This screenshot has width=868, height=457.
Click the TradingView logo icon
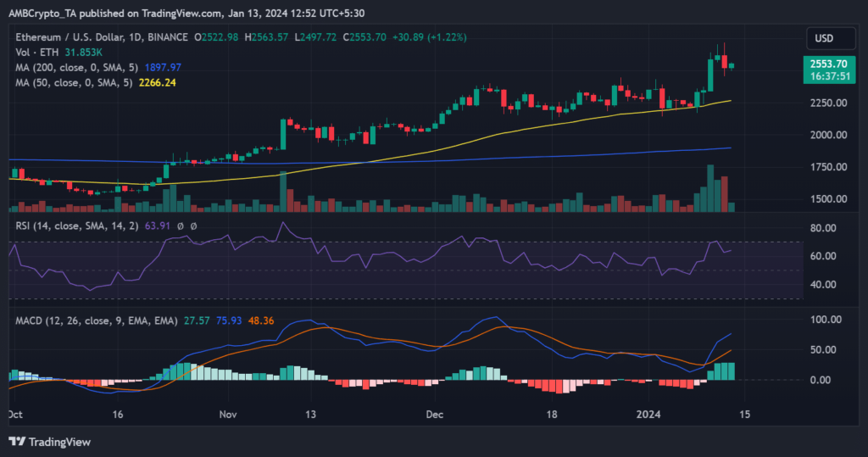[x=17, y=442]
